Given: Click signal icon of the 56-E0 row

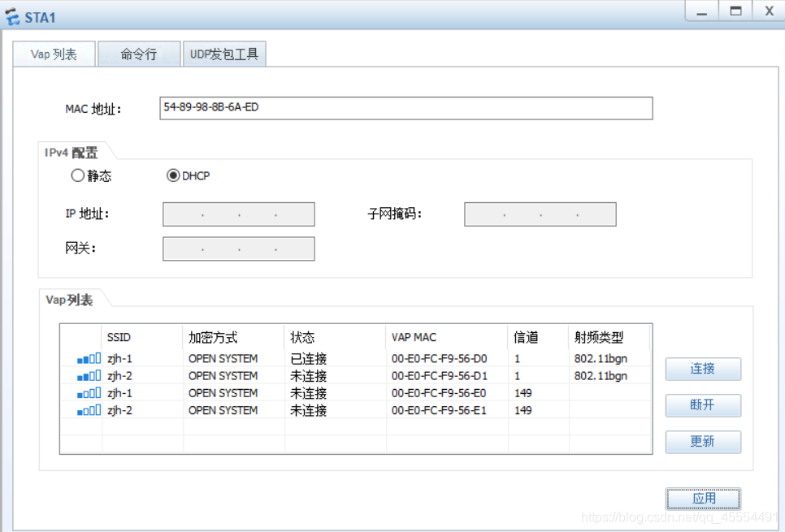Looking at the screenshot, I should (x=89, y=393).
